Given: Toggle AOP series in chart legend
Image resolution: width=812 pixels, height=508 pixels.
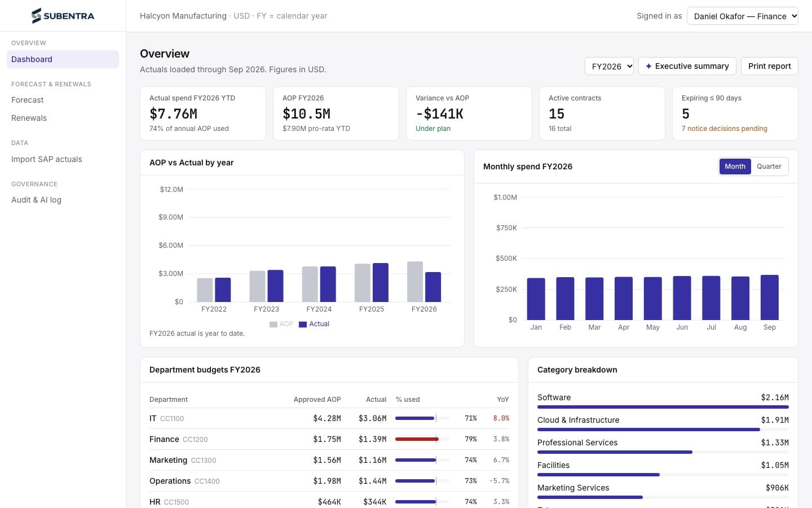Looking at the screenshot, I should click(x=281, y=324).
